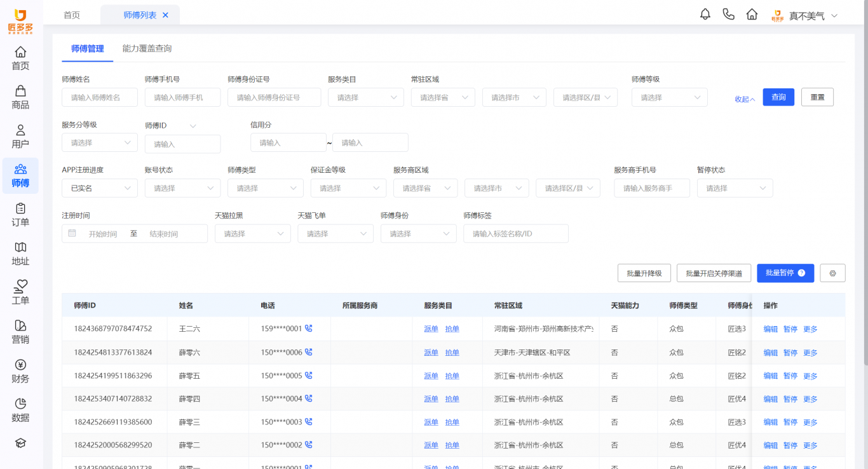Switch to 能力覆盖查询 tab
868x469 pixels.
(147, 48)
